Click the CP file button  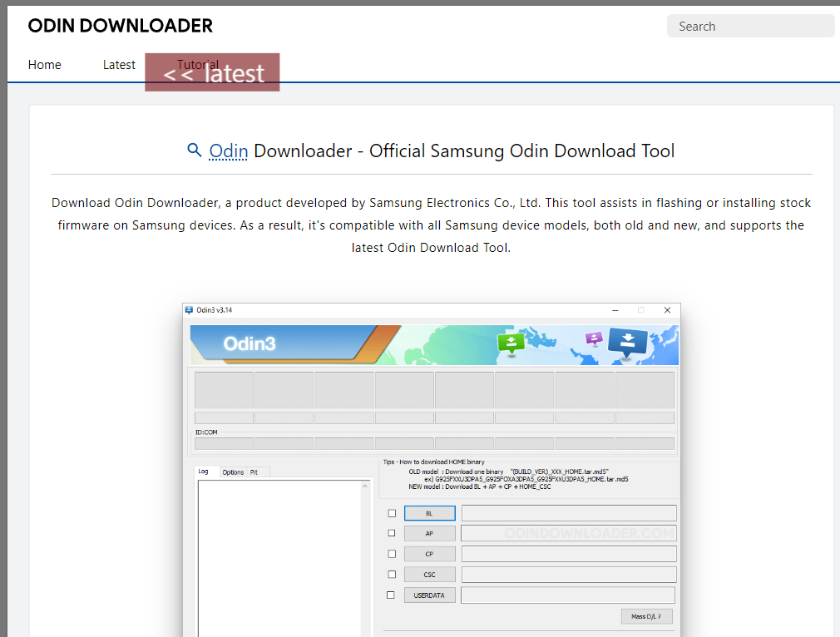point(430,554)
